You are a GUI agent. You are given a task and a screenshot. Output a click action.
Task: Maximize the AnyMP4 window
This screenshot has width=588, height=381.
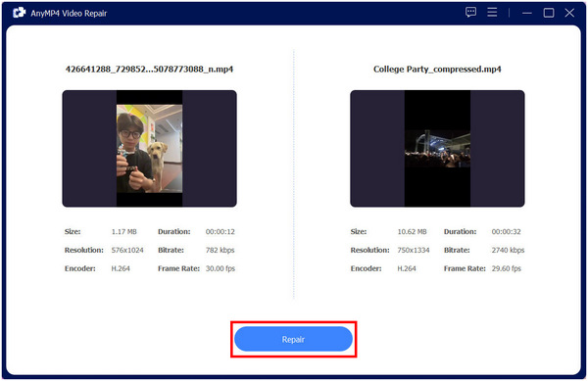(549, 13)
